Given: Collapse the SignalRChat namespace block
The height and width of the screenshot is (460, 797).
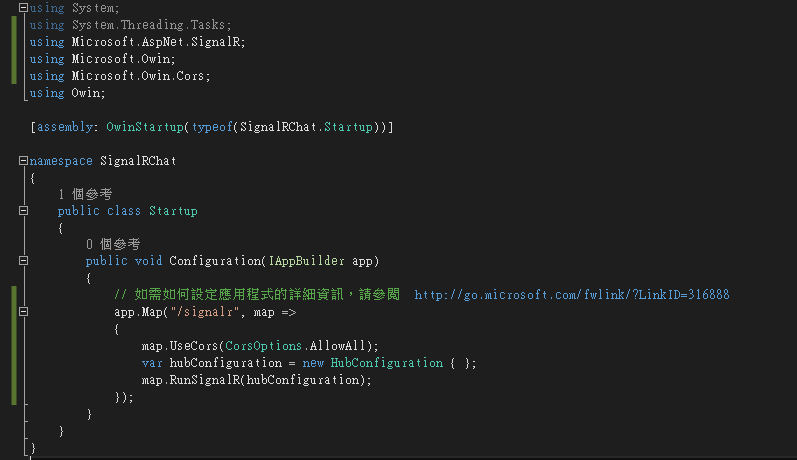Looking at the screenshot, I should [x=23, y=161].
